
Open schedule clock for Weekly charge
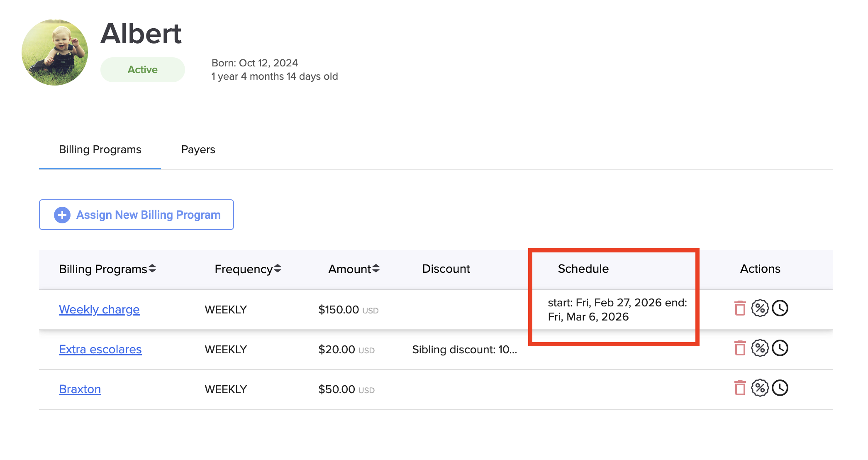[x=780, y=308]
